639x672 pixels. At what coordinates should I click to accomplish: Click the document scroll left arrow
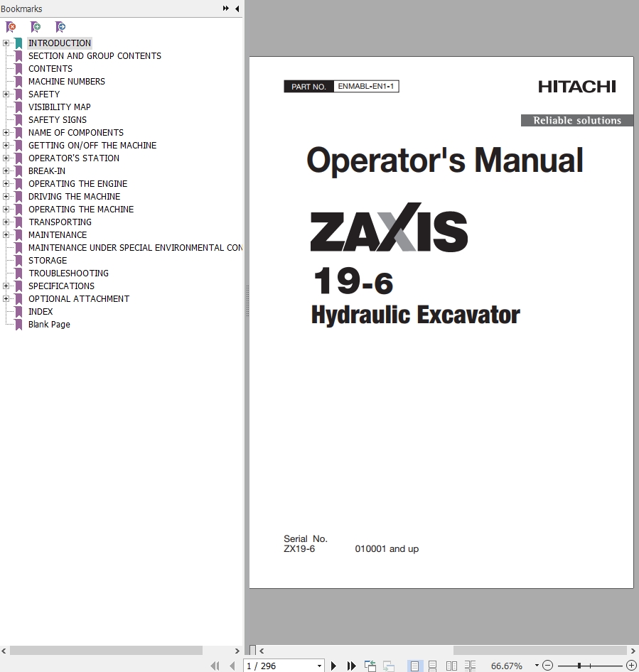pyautogui.click(x=261, y=651)
